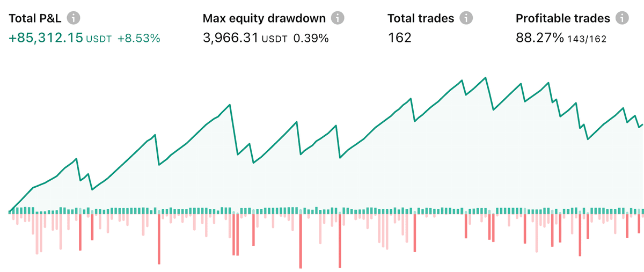Click the Max equity drawdown info icon
This screenshot has width=644, height=272.
tap(338, 18)
